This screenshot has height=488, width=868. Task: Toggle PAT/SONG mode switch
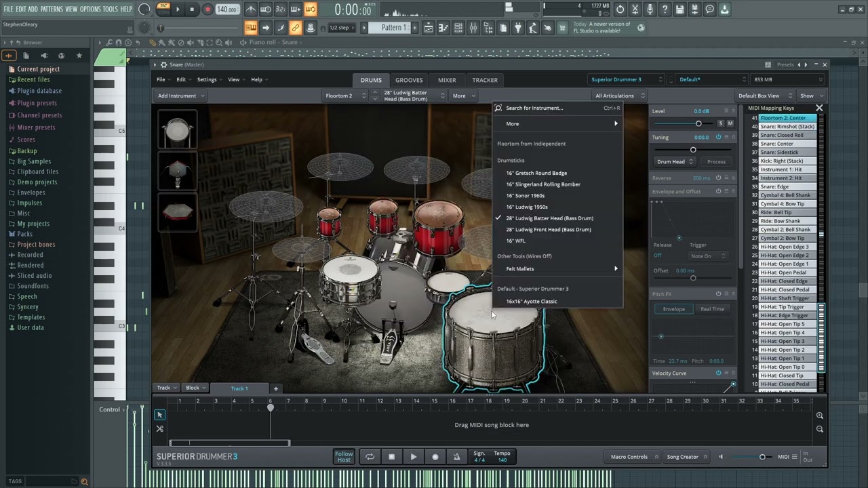click(163, 9)
